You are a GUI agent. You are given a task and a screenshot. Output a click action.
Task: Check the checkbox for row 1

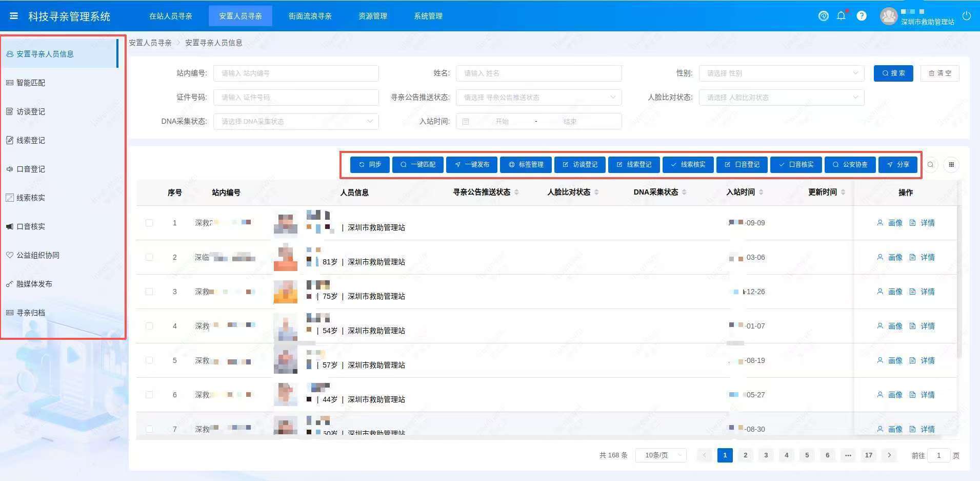149,223
